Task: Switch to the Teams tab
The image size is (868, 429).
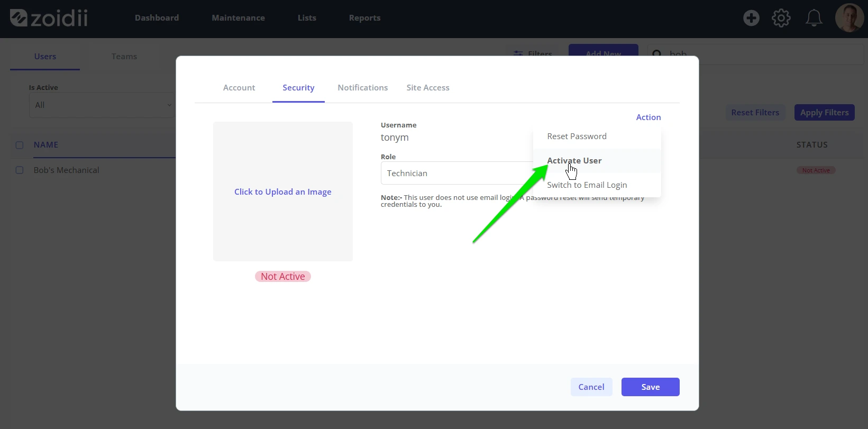Action: 124,57
